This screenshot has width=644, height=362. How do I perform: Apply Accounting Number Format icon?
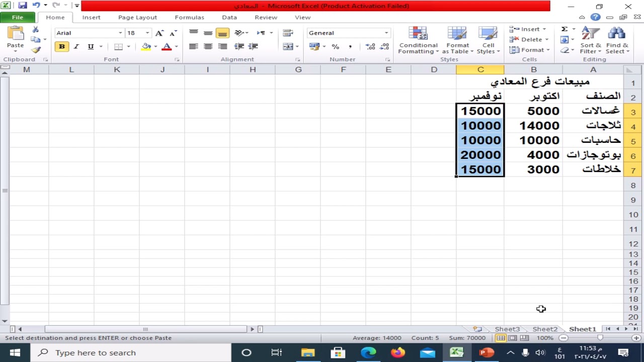pos(314,46)
